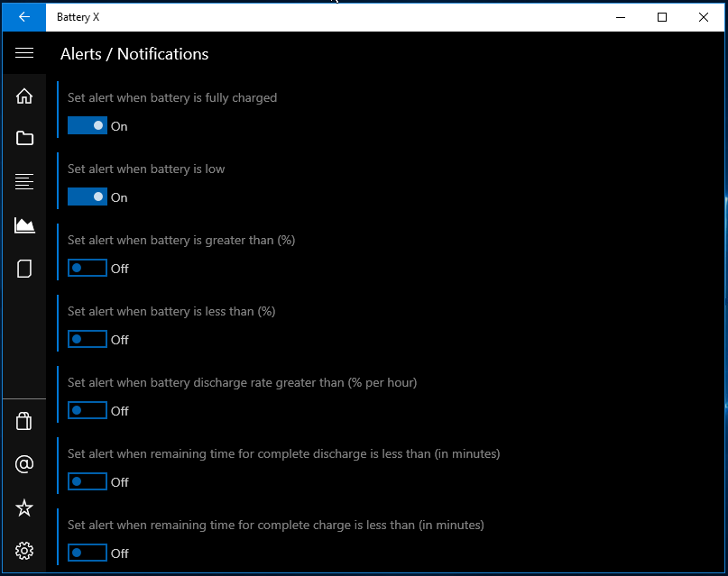Open the settings gear icon

point(24,551)
